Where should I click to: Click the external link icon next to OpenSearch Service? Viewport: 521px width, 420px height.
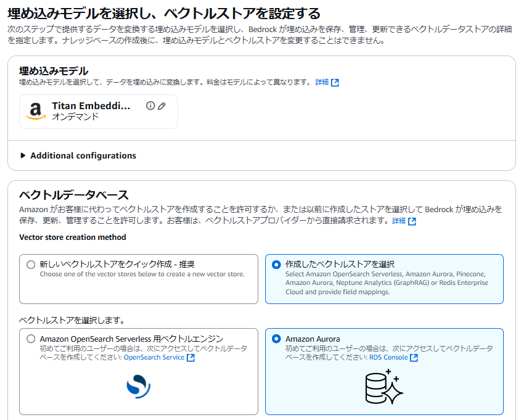191,358
